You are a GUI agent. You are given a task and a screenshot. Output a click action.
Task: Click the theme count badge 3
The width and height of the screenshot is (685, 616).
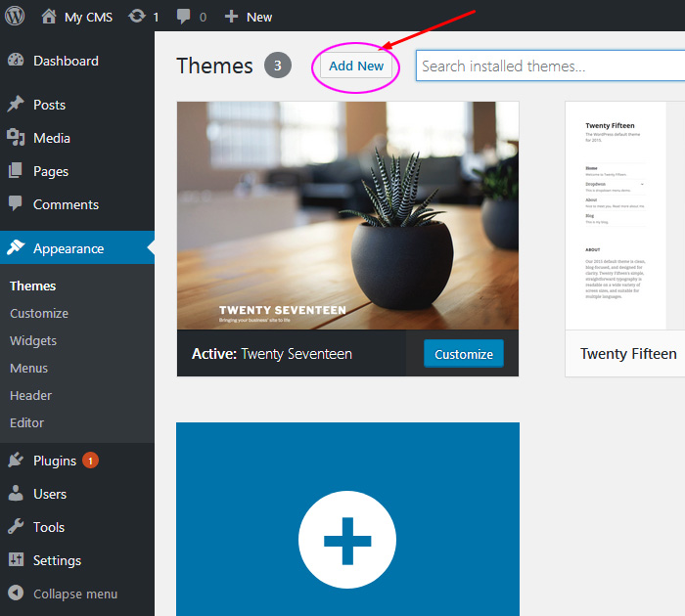[x=277, y=66]
